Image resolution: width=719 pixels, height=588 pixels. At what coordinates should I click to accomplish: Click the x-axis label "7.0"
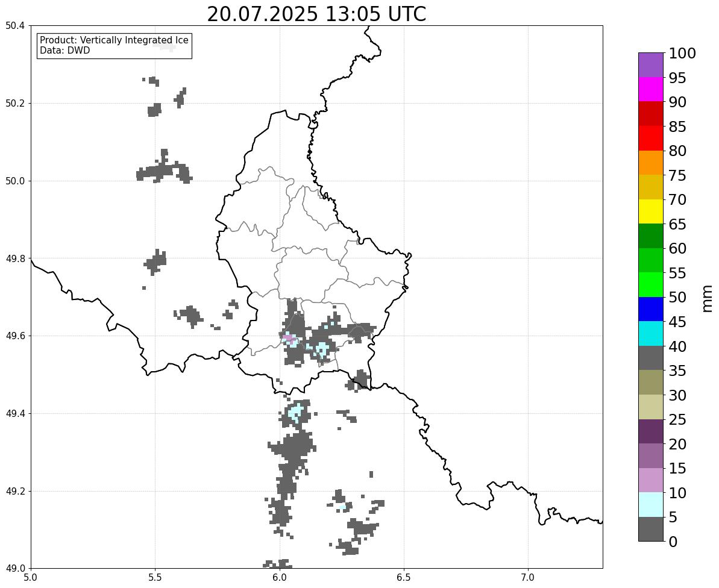528,578
